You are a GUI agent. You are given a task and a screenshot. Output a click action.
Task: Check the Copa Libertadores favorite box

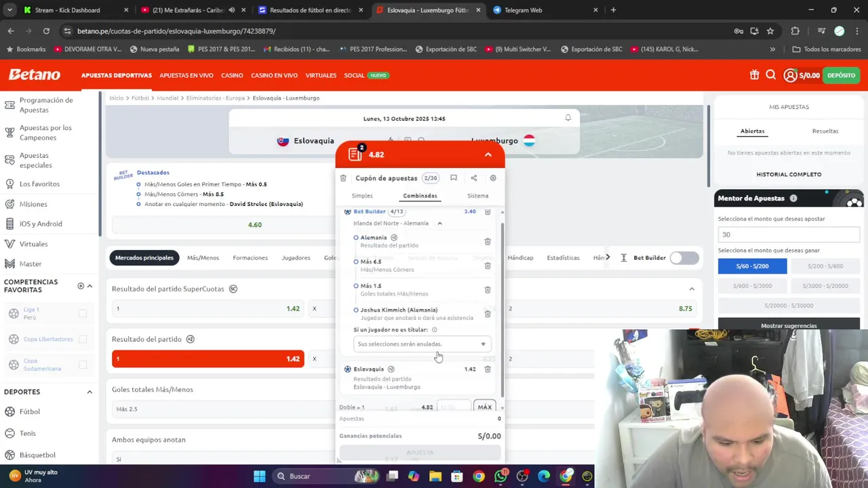click(83, 339)
